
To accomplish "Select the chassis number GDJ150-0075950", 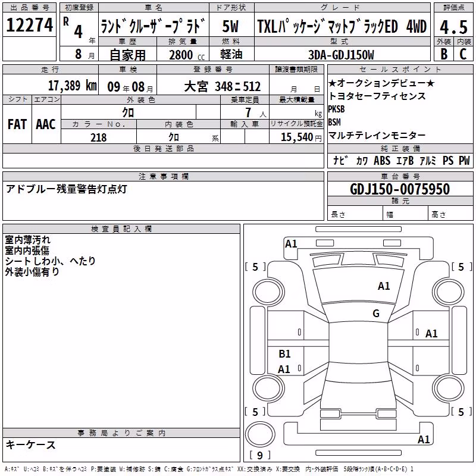I will pos(400,189).
